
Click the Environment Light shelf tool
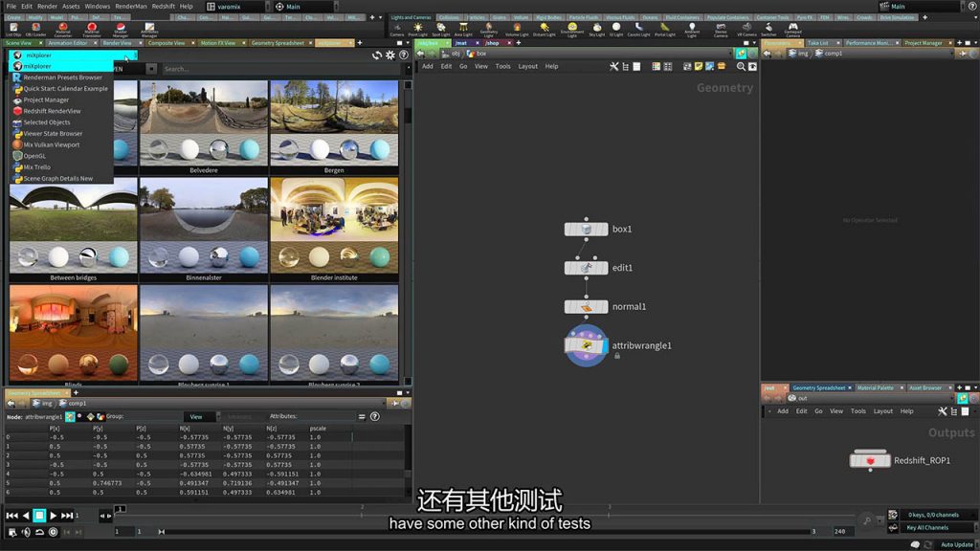tap(572, 30)
